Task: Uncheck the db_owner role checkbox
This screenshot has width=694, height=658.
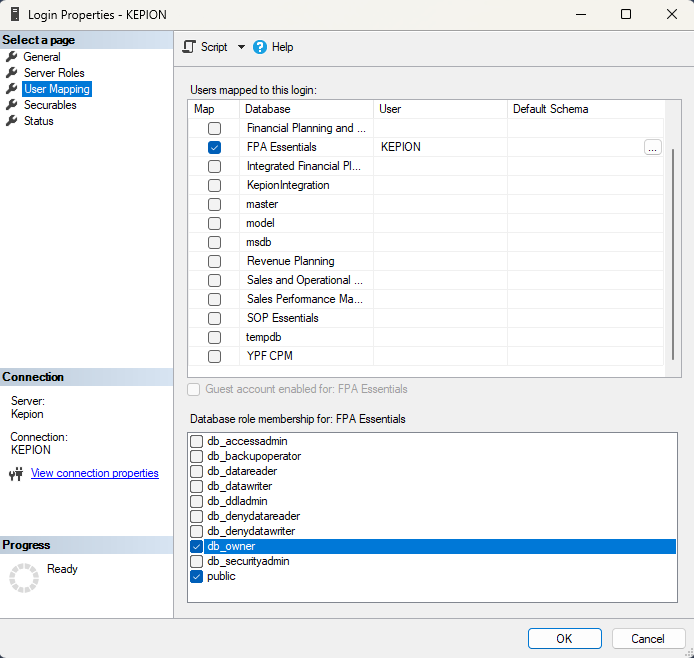Action: pos(197,547)
